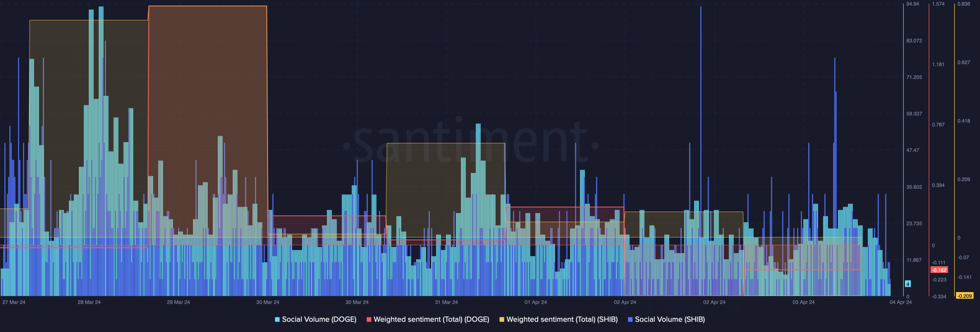This screenshot has height=332, width=980.
Task: Click the 31 Mar 24 date label
Action: pyautogui.click(x=446, y=302)
